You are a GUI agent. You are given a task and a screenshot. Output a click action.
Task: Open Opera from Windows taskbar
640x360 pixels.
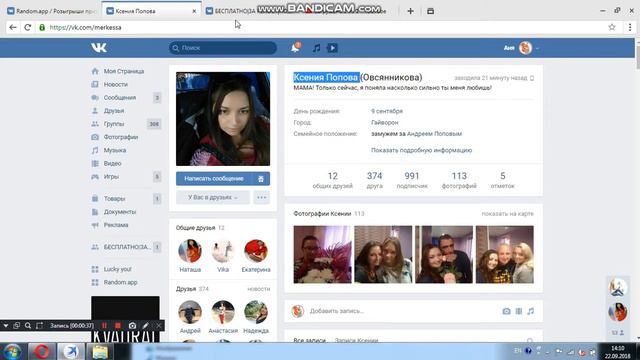click(x=42, y=351)
